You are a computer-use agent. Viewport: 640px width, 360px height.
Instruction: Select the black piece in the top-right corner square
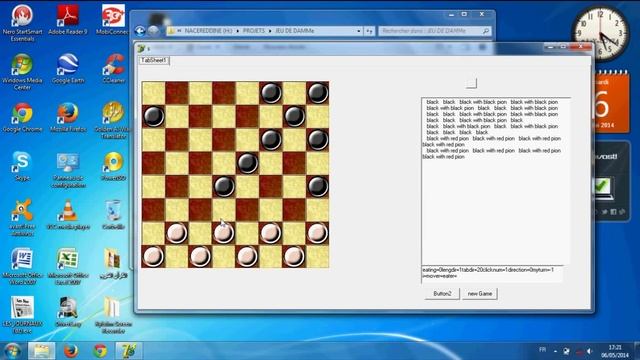pos(317,93)
